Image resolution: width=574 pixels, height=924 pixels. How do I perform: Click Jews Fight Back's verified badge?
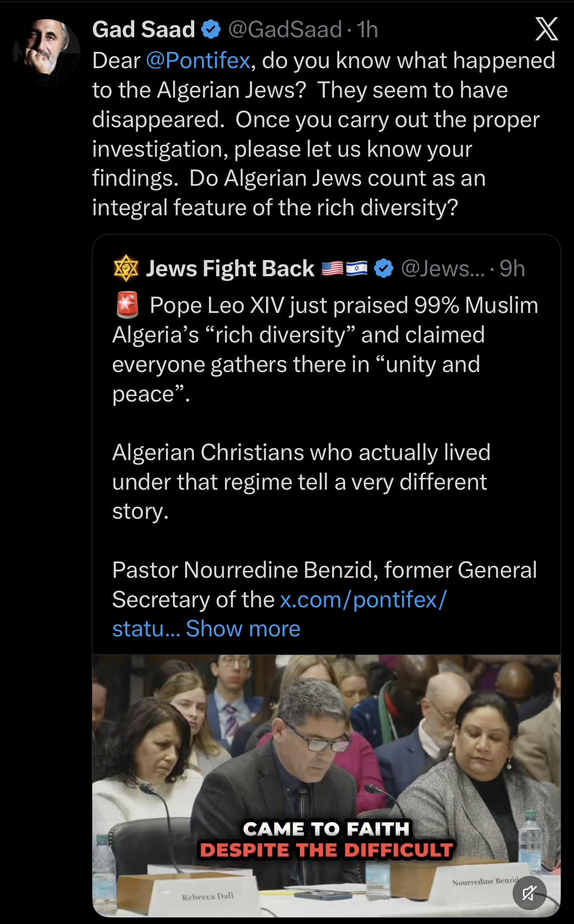click(384, 269)
